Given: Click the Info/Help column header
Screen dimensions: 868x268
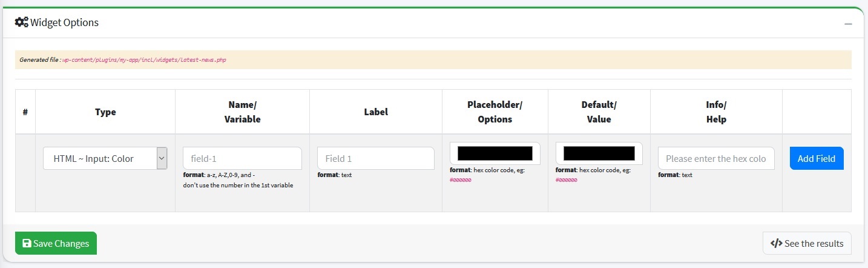Looking at the screenshot, I should tap(716, 112).
